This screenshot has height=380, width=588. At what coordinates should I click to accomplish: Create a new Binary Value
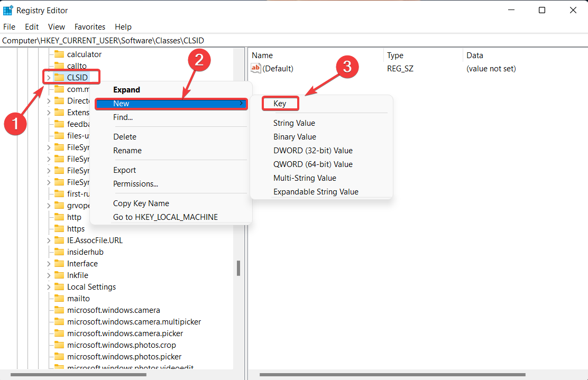pos(295,137)
